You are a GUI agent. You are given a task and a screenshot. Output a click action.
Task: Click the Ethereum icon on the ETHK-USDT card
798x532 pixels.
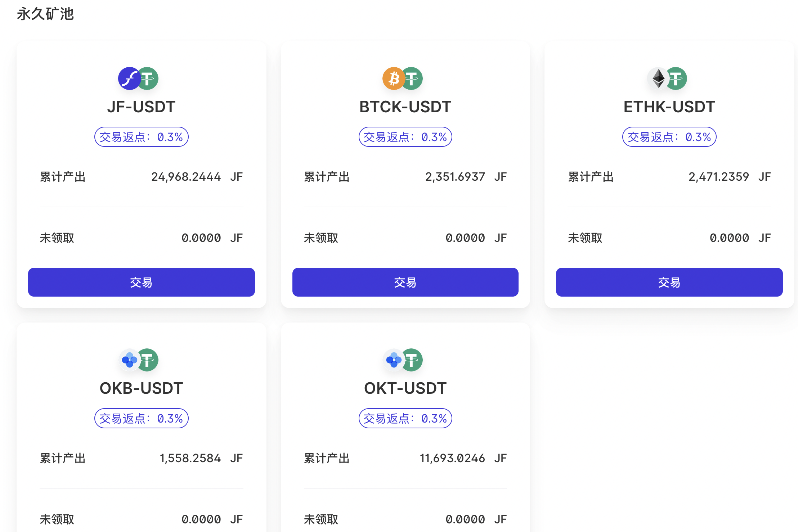click(658, 78)
